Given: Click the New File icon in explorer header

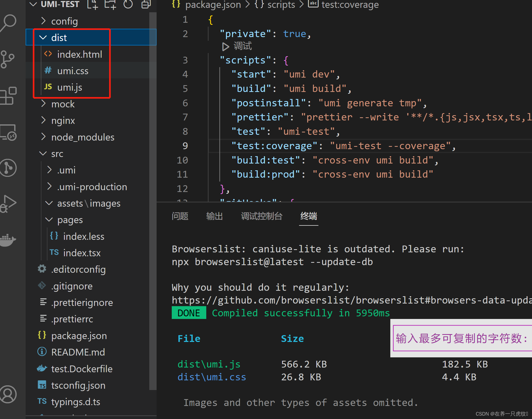Looking at the screenshot, I should pyautogui.click(x=93, y=4).
